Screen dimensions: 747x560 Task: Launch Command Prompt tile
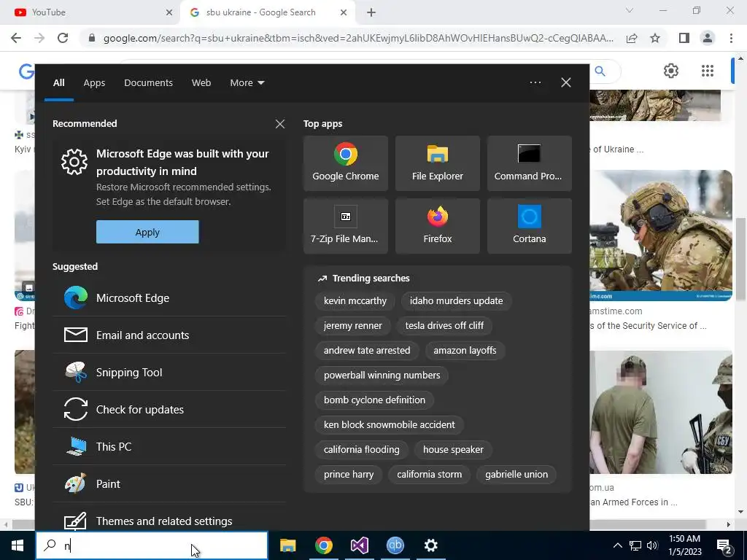pos(530,163)
